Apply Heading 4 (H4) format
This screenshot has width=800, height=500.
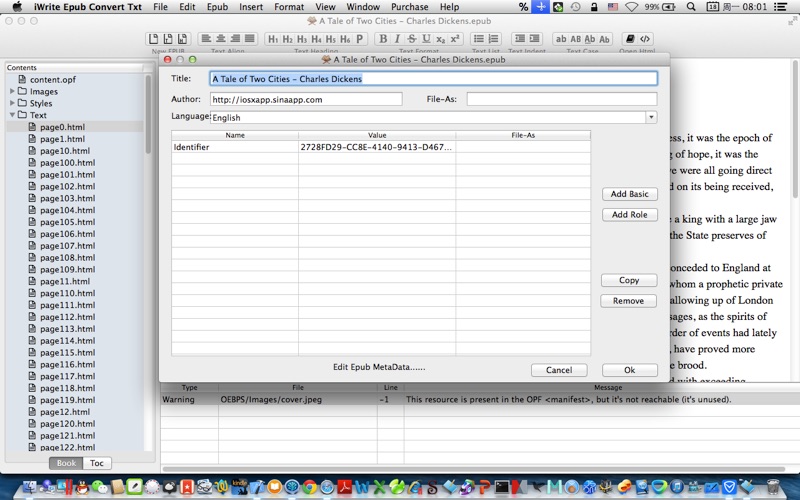pyautogui.click(x=316, y=39)
